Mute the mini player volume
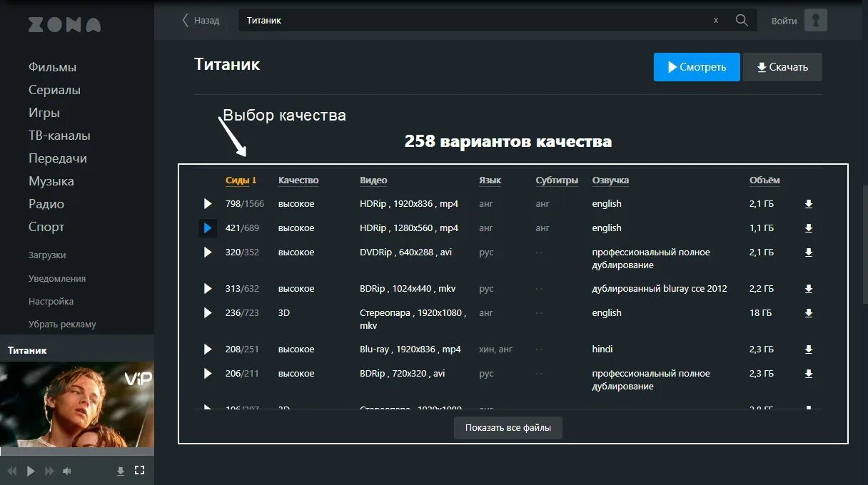This screenshot has width=868, height=485. click(67, 471)
